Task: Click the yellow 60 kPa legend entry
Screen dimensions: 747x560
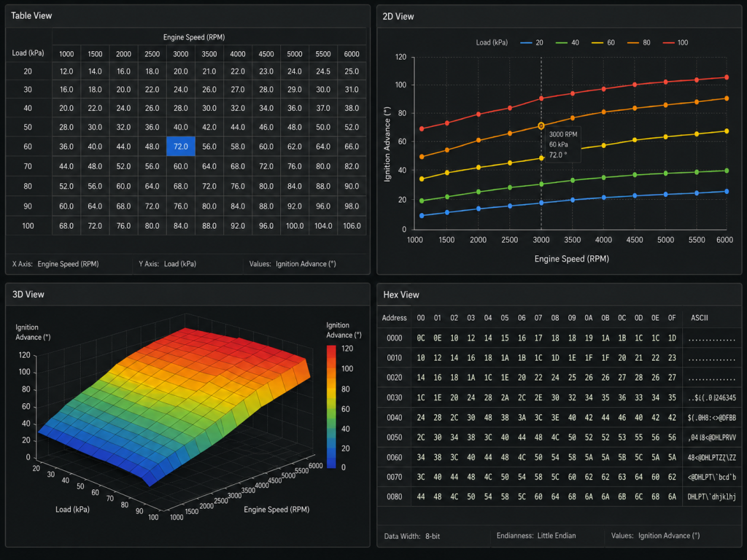Action: click(603, 42)
